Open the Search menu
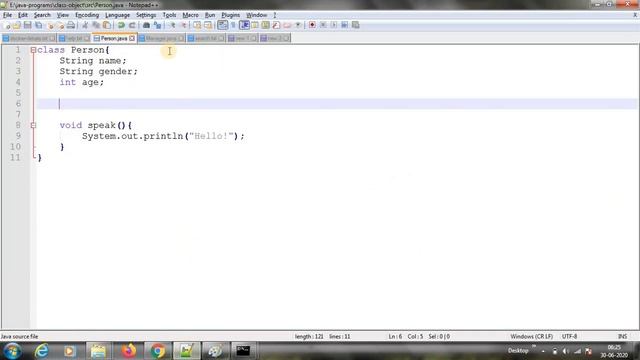Screen dimensions: 640x360 [42, 15]
